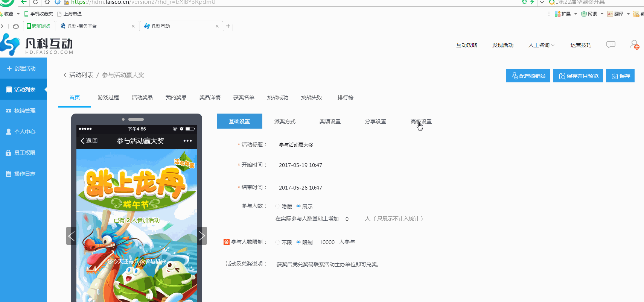Open 活动列表 in the sidebar
Image resolution: width=644 pixels, height=302 pixels.
tap(23, 90)
